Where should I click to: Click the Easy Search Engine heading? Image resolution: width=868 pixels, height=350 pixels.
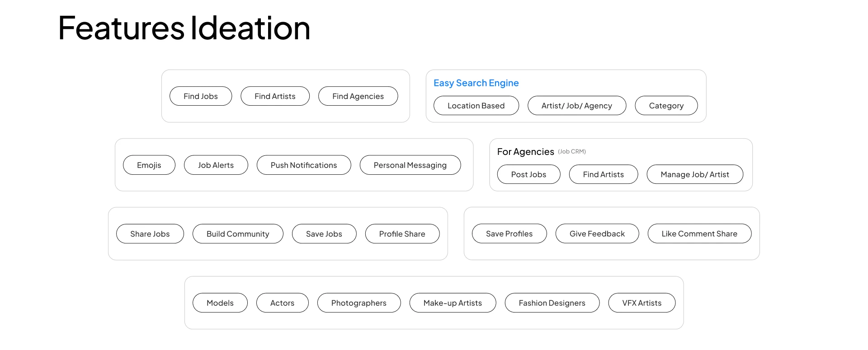pos(476,83)
